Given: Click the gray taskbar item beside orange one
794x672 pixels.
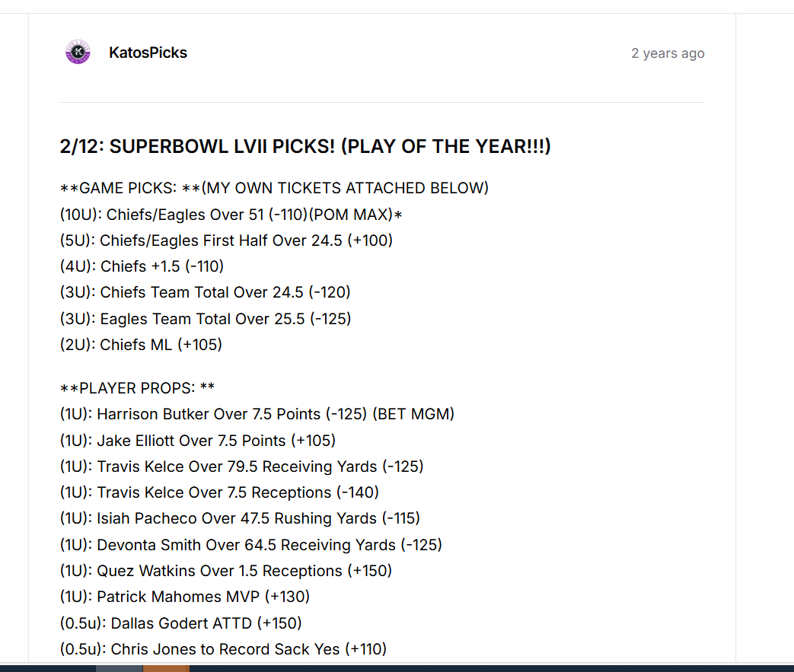Looking at the screenshot, I should (120, 668).
